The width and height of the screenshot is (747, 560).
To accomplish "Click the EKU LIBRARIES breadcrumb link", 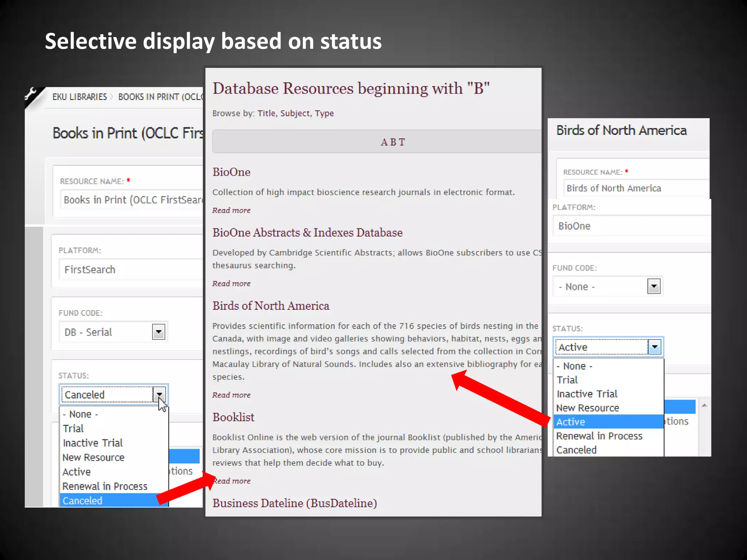I will (x=80, y=97).
